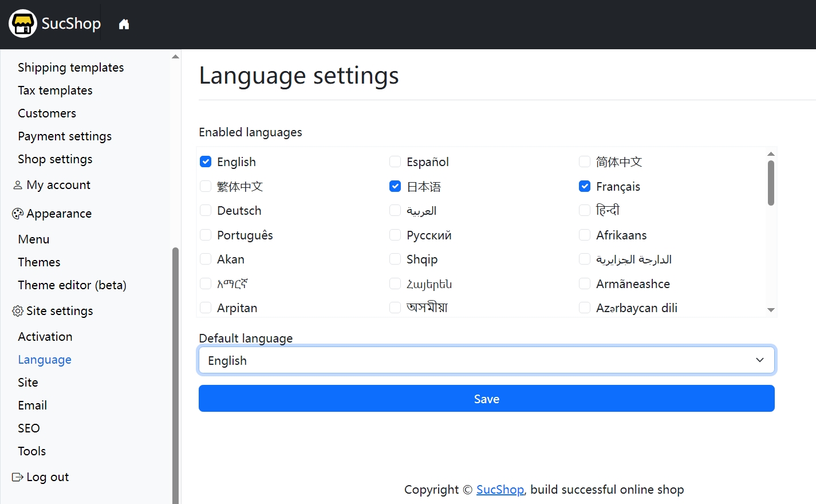Go to the home page icon

click(124, 24)
